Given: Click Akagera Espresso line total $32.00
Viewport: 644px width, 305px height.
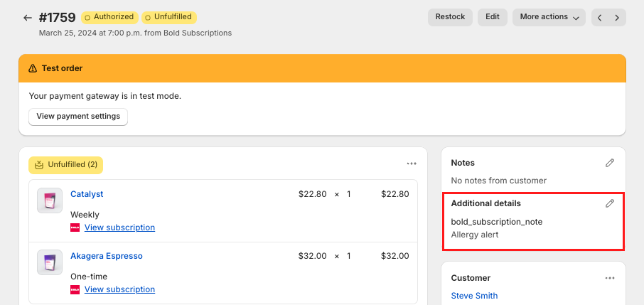Looking at the screenshot, I should [395, 256].
